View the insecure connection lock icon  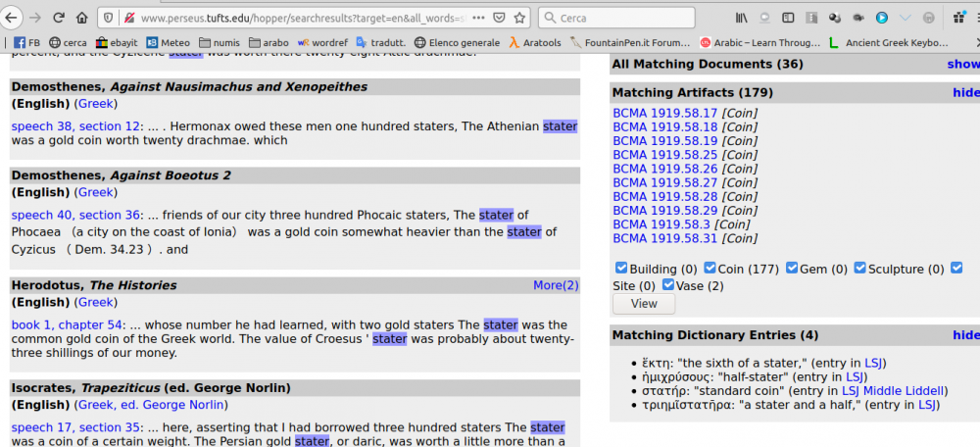(x=128, y=18)
